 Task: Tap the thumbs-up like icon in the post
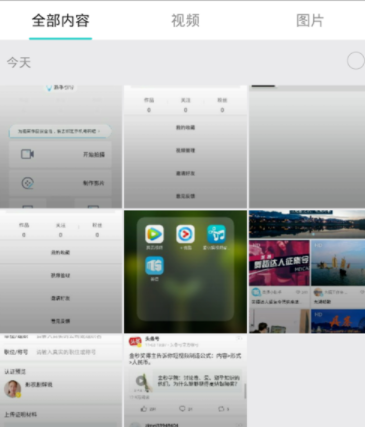144,409
